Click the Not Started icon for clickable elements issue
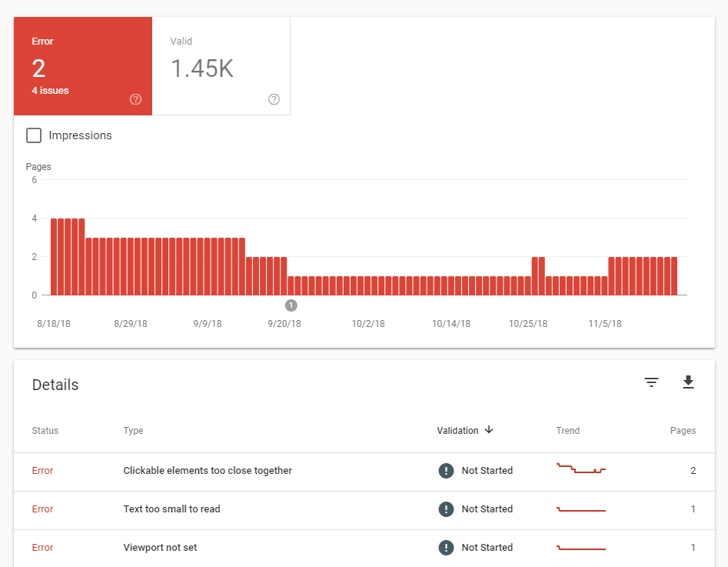Viewport: 728px width, 567px height. click(446, 470)
